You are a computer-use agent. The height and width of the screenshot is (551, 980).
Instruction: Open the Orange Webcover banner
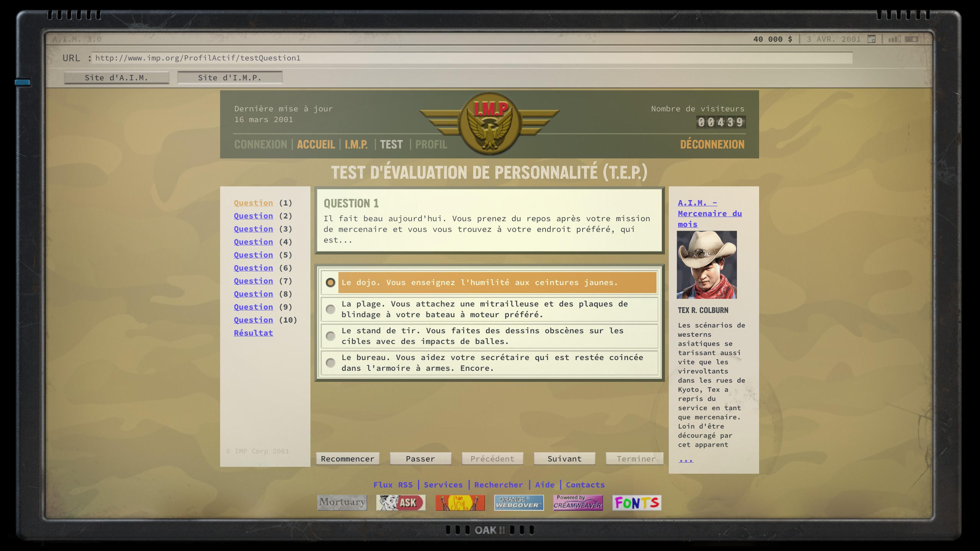click(519, 502)
